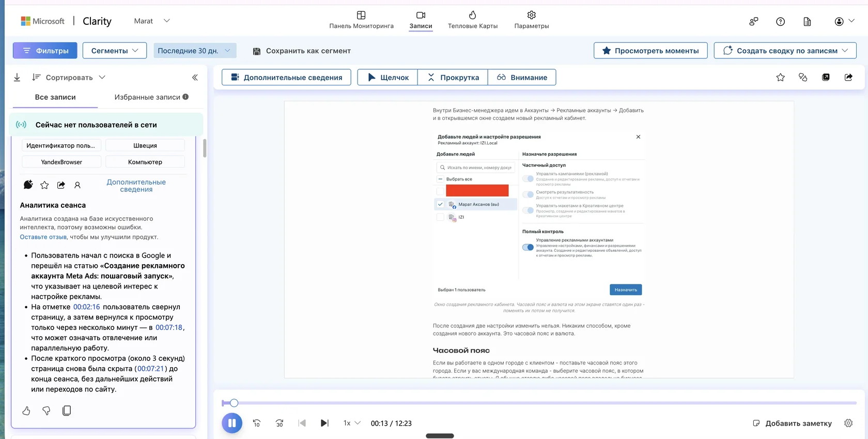Click Сохранить как сегмент
This screenshot has height=439, width=868.
coord(302,51)
